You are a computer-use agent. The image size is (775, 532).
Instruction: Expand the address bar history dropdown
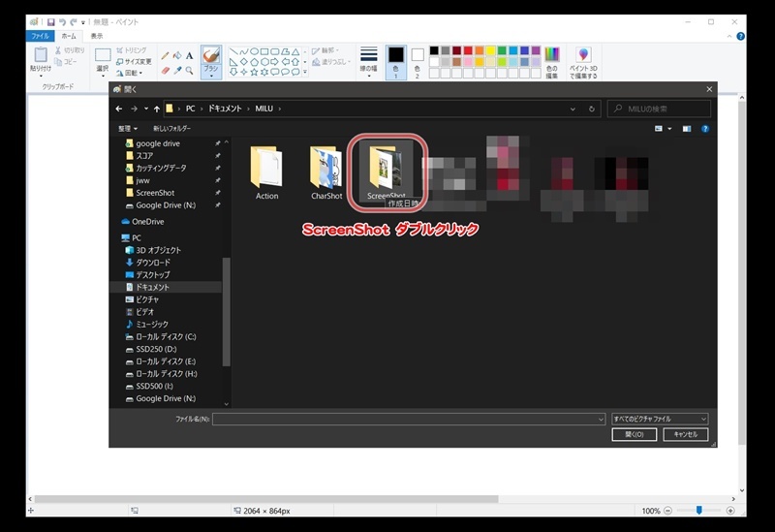[573, 109]
